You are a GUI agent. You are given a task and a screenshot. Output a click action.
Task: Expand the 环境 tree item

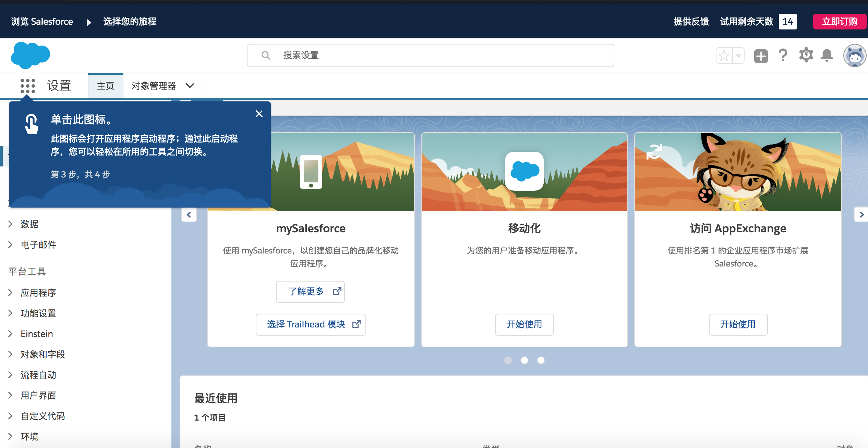10,436
